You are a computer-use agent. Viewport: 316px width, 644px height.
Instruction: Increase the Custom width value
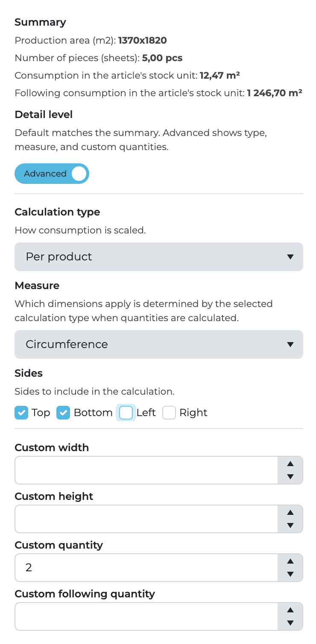coord(290,464)
